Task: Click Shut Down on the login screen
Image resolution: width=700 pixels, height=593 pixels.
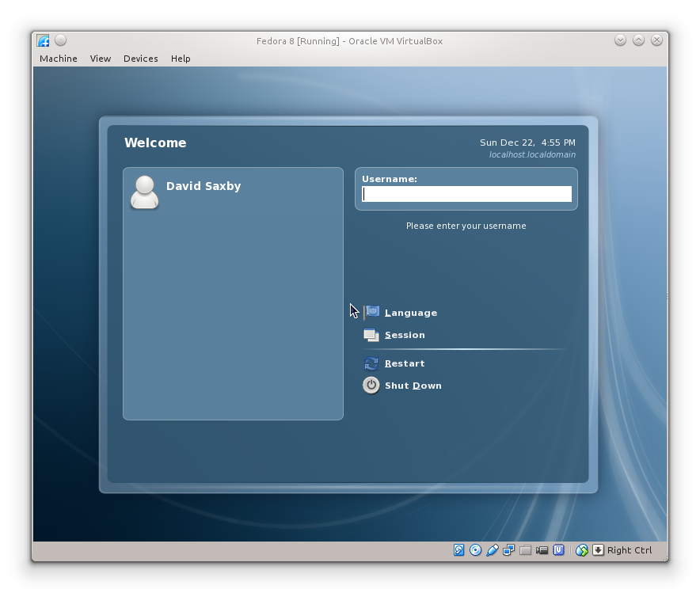Action: pos(413,386)
